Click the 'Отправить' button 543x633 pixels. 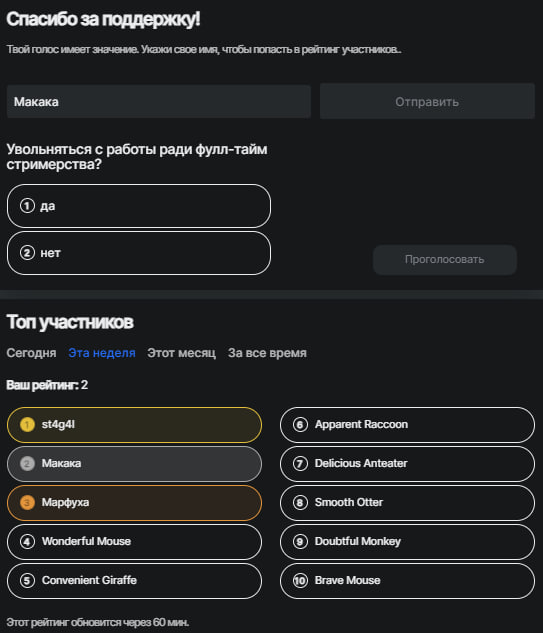pyautogui.click(x=427, y=101)
